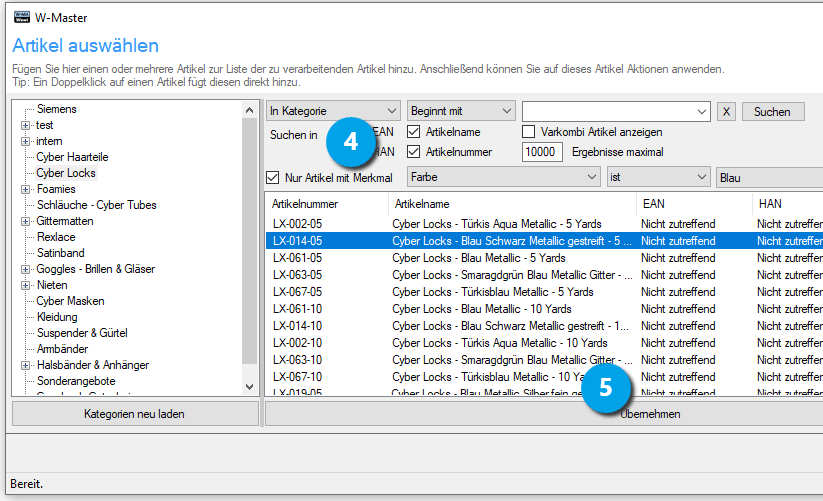Expand Halsbänder & Anhänger node
Image resolution: width=823 pixels, height=501 pixels.
25,365
